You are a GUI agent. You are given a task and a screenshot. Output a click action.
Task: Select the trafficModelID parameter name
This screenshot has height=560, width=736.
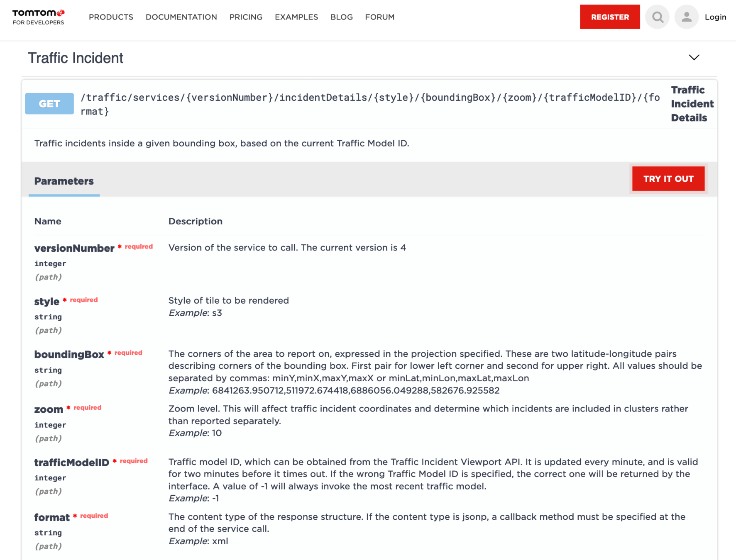[71, 463]
